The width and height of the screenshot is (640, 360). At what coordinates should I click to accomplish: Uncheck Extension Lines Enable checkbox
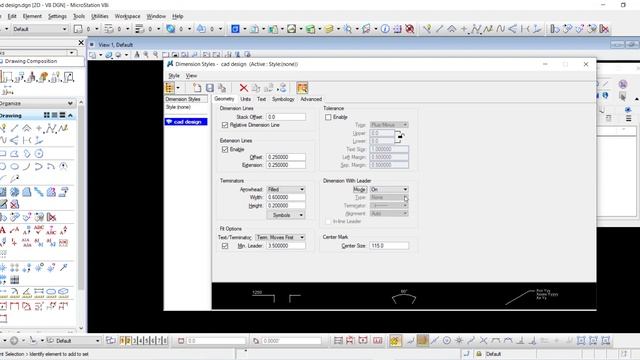225,149
